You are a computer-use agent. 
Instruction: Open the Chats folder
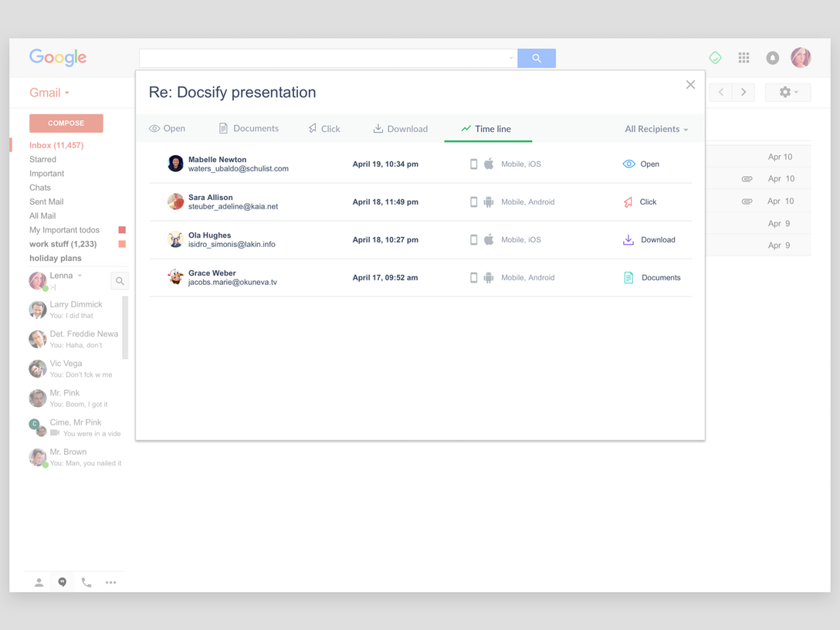pyautogui.click(x=40, y=188)
